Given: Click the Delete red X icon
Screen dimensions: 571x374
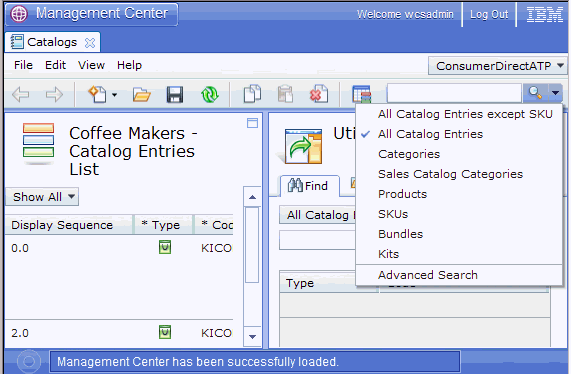Looking at the screenshot, I should (x=319, y=94).
